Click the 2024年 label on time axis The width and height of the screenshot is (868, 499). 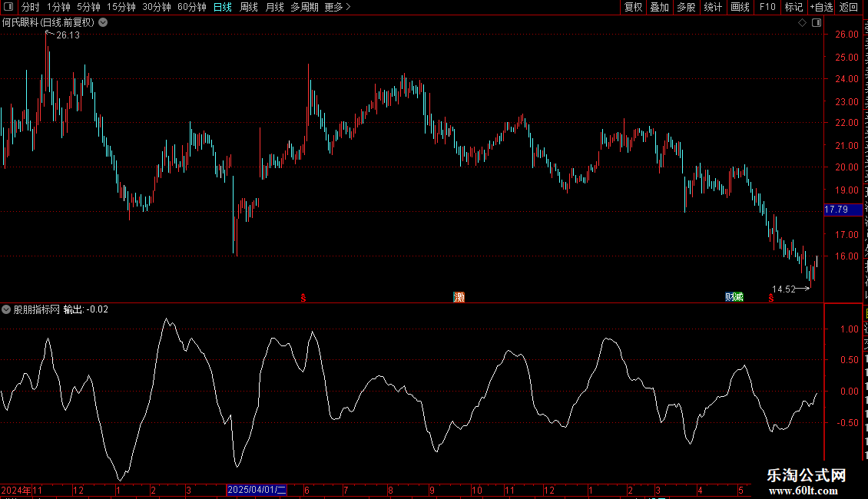coord(16,490)
